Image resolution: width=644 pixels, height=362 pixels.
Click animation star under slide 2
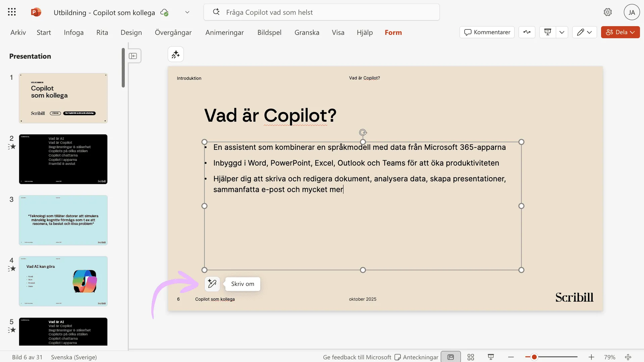12,146
